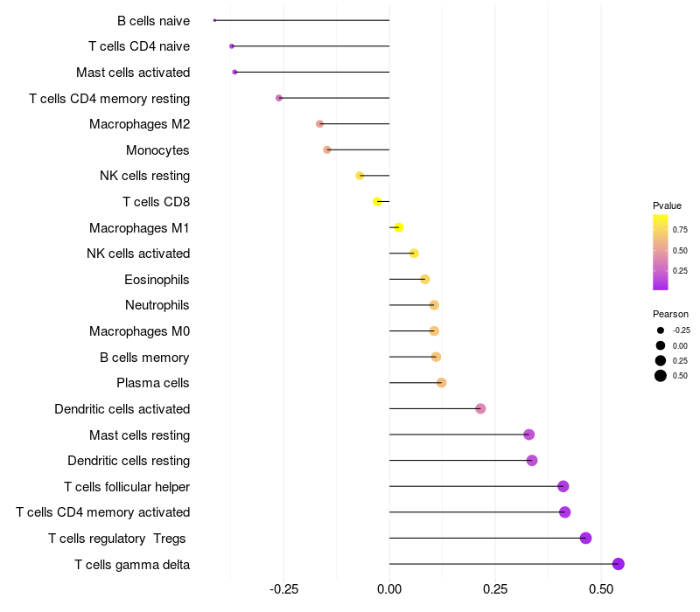Click the T cells gamma delta data point

coord(619,564)
